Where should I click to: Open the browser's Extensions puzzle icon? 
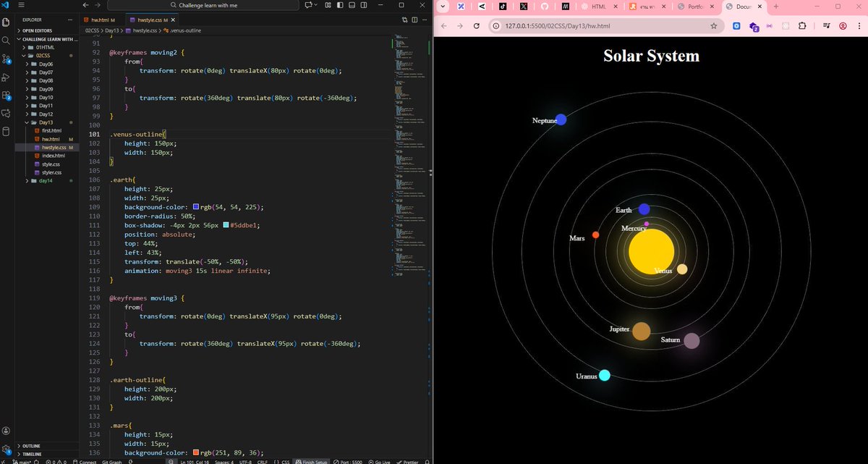point(803,25)
